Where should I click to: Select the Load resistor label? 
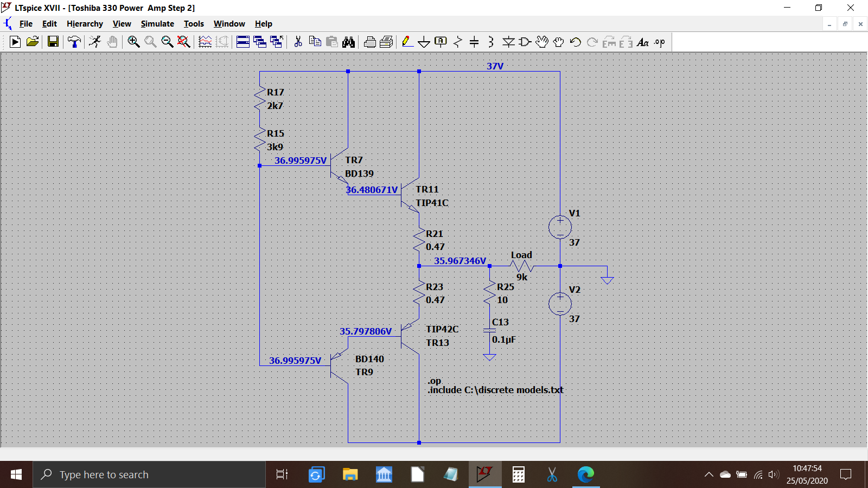[521, 255]
